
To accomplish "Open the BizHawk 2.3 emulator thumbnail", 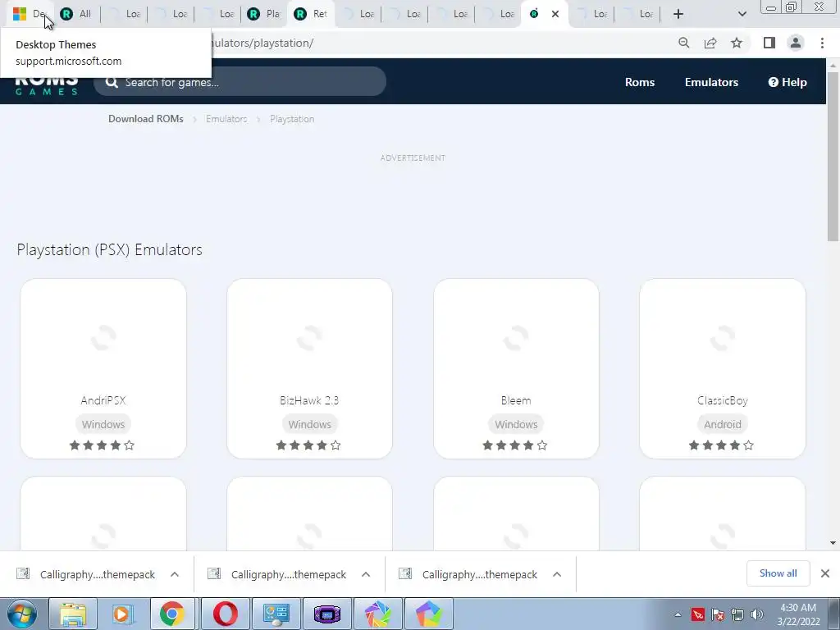I will [x=309, y=337].
